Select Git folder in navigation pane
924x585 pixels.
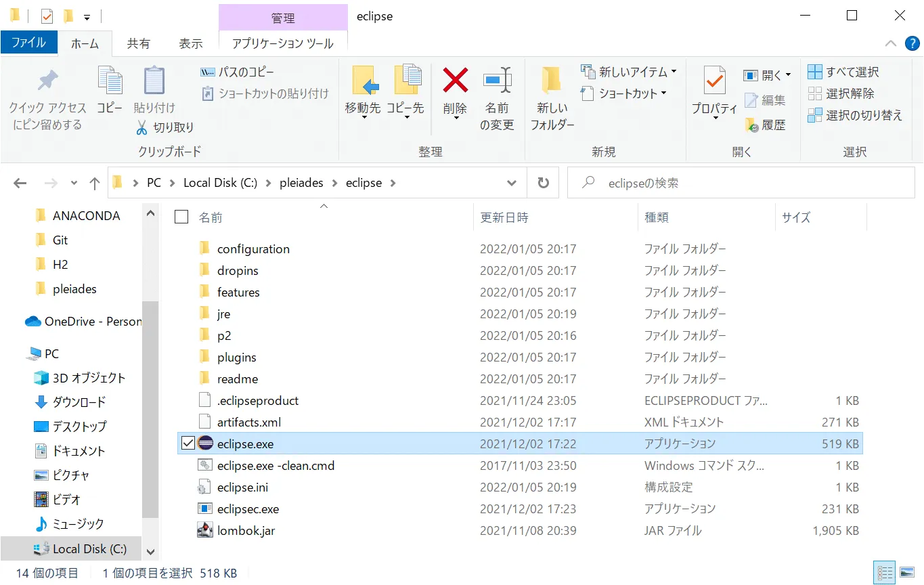click(51, 240)
